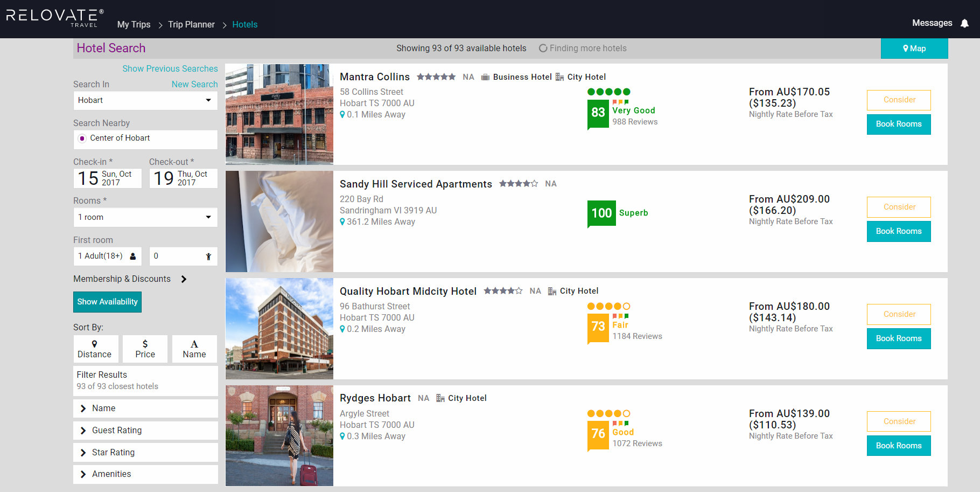The height and width of the screenshot is (492, 980).
Task: Open Rydges Hobart hotel photo
Action: coord(279,436)
